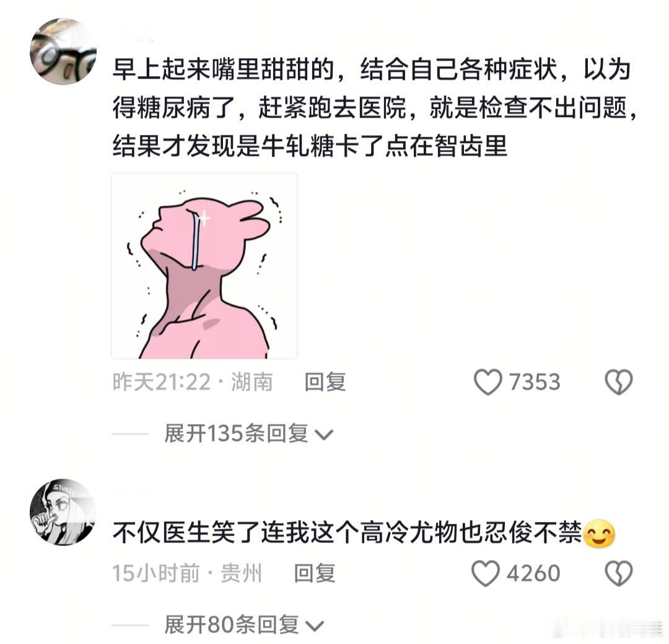Select the like count 4260
Image resolution: width=669 pixels, height=644 pixels.
point(533,573)
